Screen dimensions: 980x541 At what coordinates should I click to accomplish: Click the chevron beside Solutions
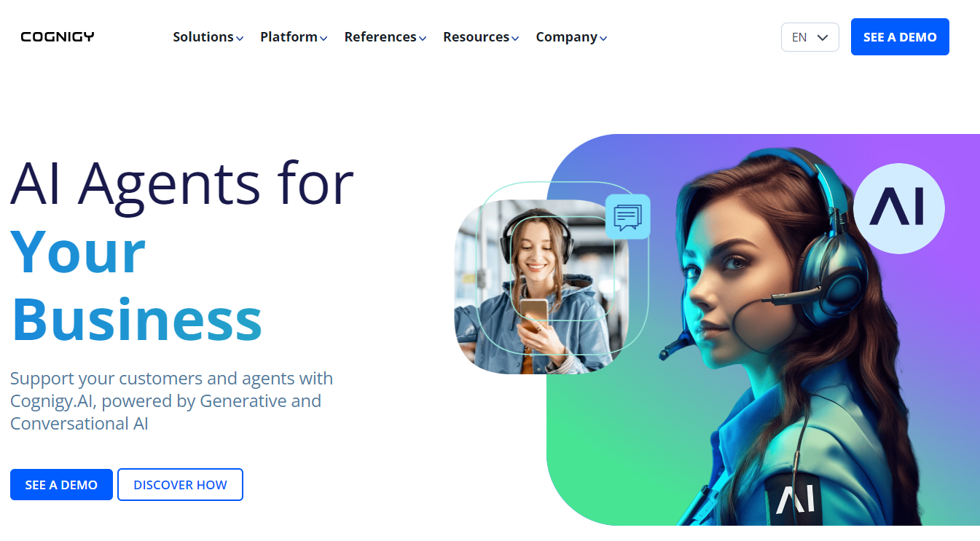pos(240,39)
